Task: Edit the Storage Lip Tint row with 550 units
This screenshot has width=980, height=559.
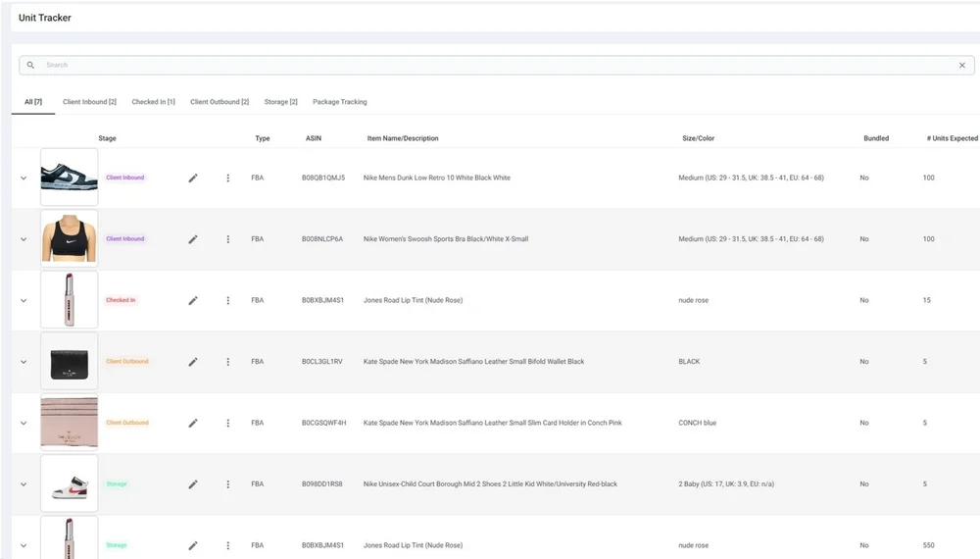Action: 193,546
